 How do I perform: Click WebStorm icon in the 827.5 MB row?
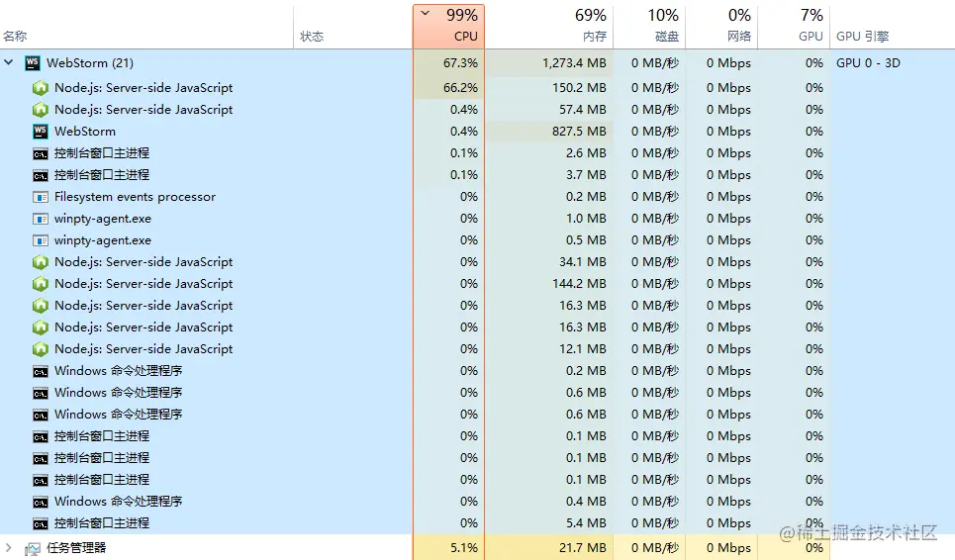[x=41, y=131]
